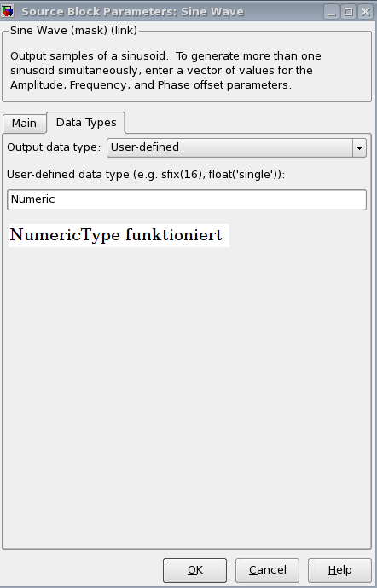The width and height of the screenshot is (377, 588).
Task: Minimize the Sine Wave parameters window
Action: pos(331,12)
